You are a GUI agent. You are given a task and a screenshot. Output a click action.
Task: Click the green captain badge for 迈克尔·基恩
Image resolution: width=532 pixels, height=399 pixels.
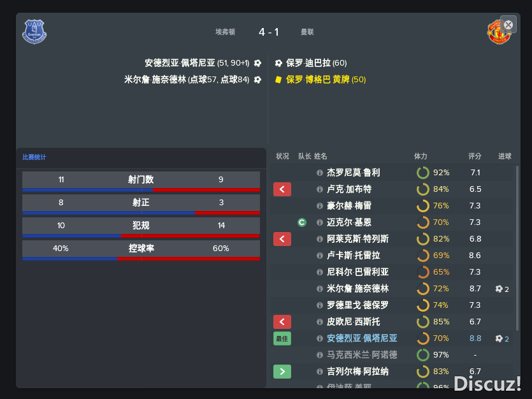coord(301,222)
